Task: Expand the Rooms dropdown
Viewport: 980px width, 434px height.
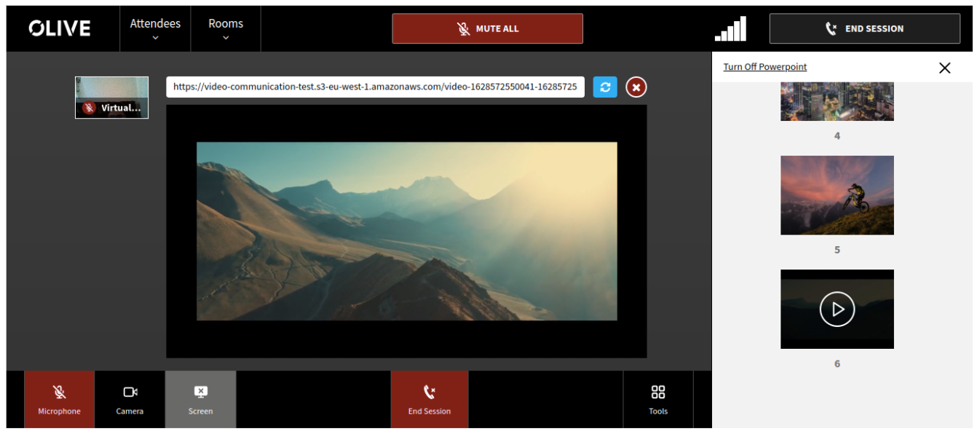Action: pyautogui.click(x=226, y=29)
